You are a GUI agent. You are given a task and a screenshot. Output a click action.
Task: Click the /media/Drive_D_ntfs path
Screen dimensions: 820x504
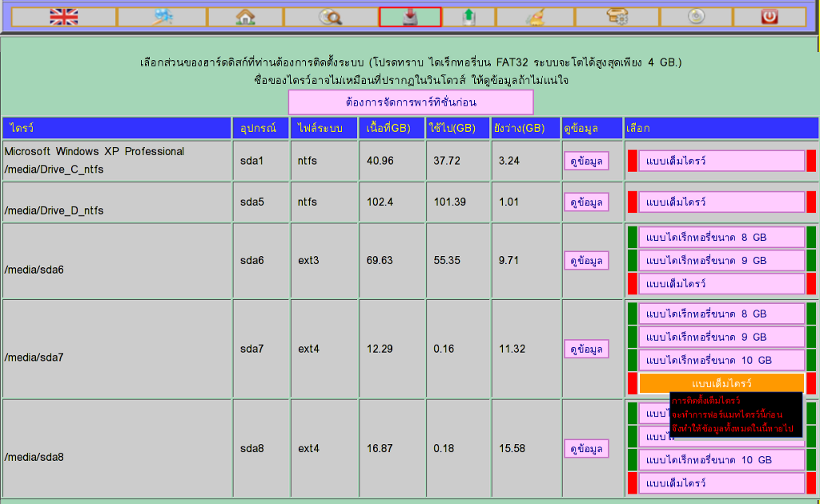[54, 210]
